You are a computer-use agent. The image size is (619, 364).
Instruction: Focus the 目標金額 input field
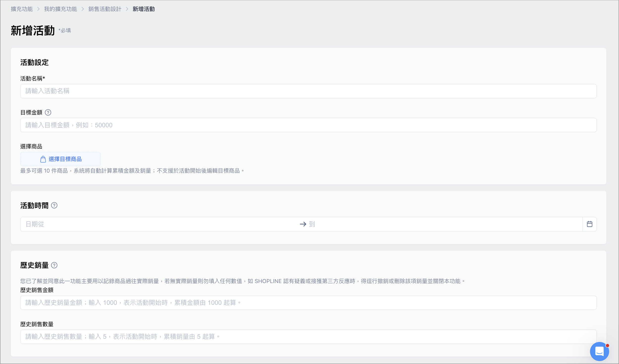tap(308, 125)
